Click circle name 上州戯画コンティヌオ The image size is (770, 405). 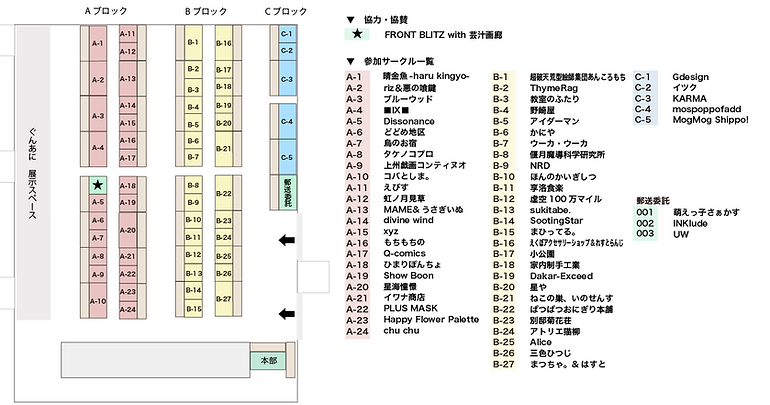pyautogui.click(x=425, y=165)
